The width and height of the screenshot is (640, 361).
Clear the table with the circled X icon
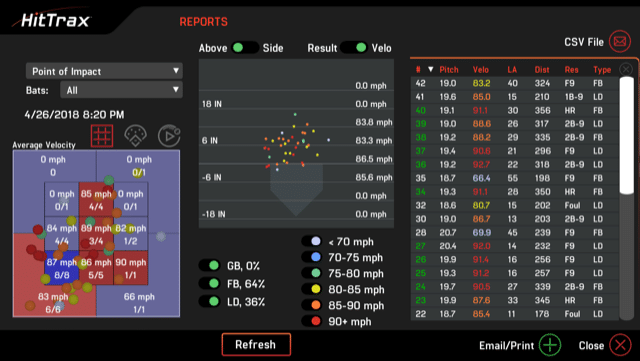click(x=626, y=69)
